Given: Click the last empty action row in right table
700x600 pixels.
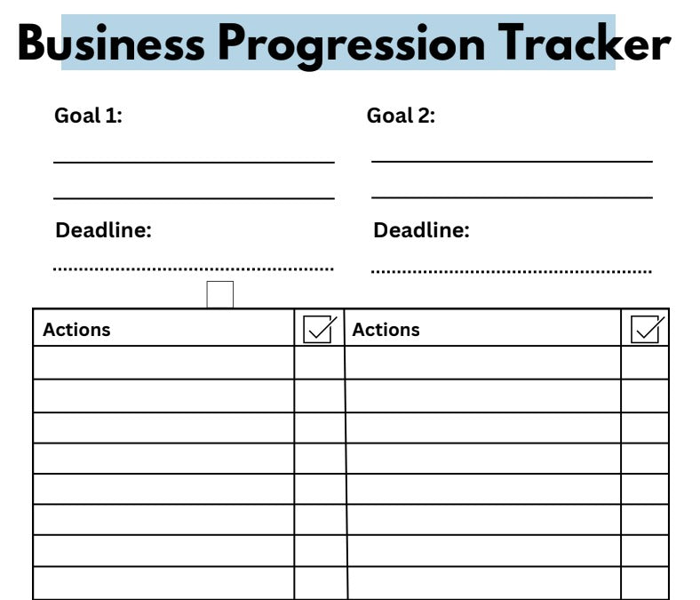Looking at the screenshot, I should pos(483,582).
